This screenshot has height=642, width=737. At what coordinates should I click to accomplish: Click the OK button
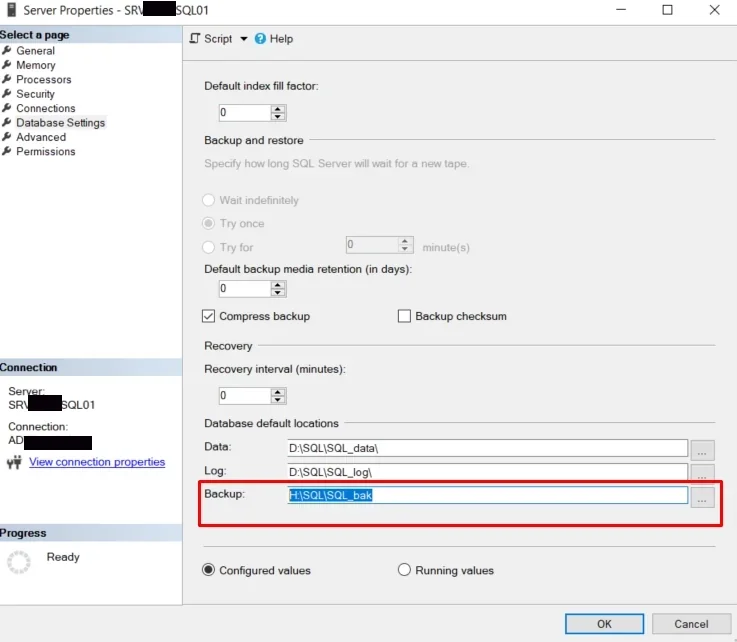[604, 624]
